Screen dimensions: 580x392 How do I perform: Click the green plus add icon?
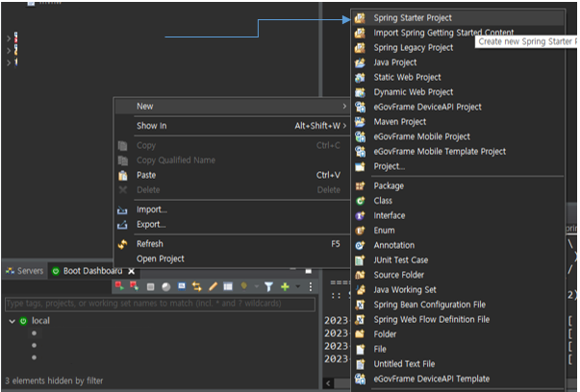[285, 286]
